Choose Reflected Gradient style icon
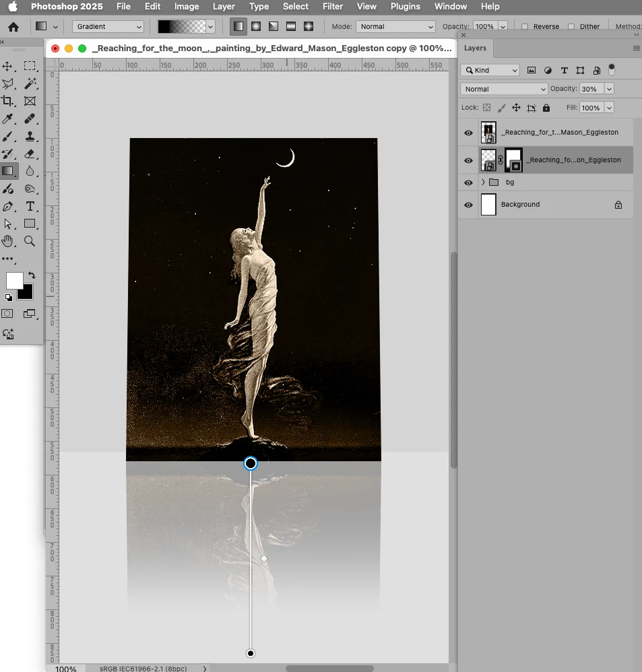This screenshot has width=642, height=672. tap(291, 26)
